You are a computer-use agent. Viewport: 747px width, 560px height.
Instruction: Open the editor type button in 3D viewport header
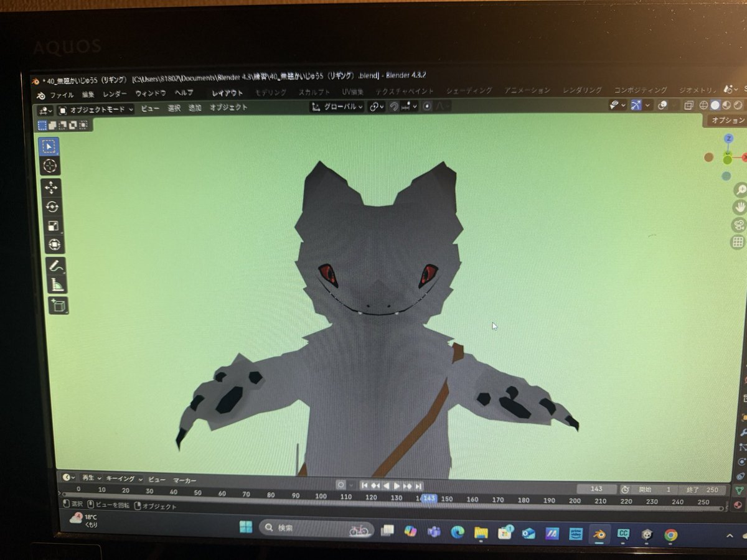[x=46, y=111]
